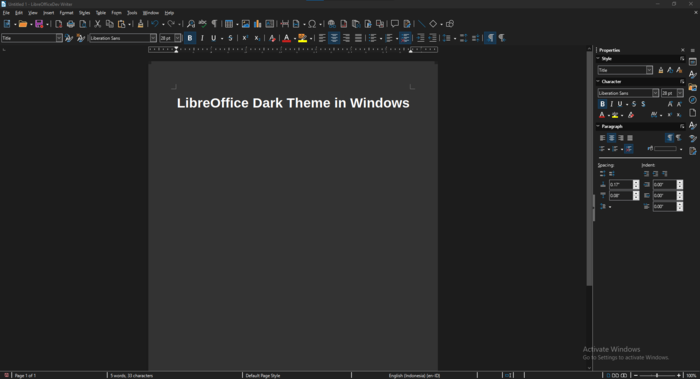Click the Insert Comment icon
The height and width of the screenshot is (379, 700).
click(395, 24)
